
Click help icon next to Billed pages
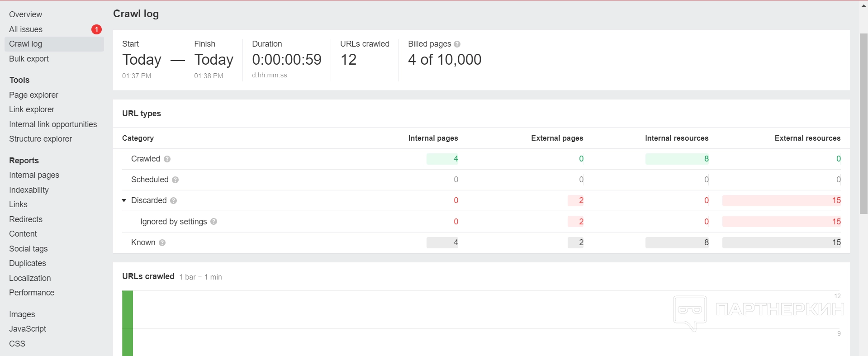(x=457, y=44)
